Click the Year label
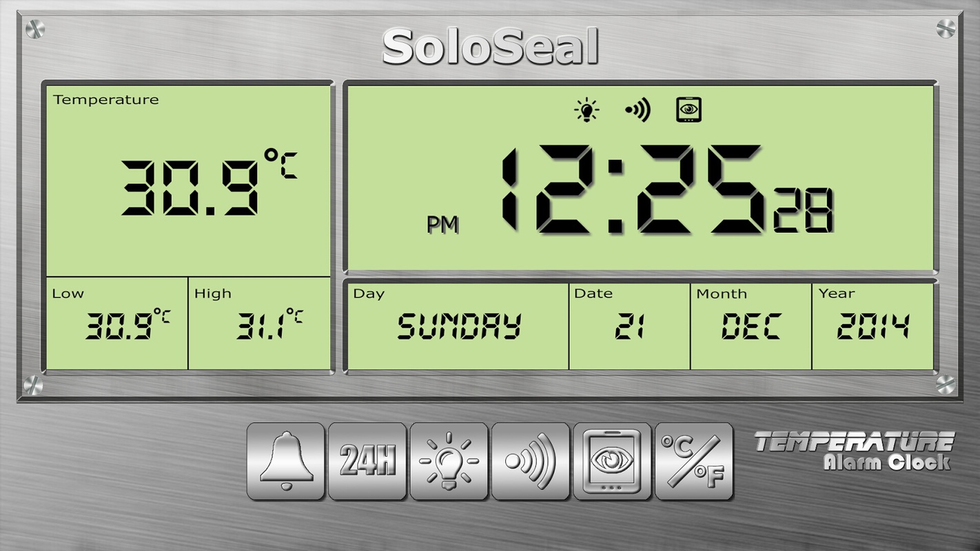The image size is (980, 551). tap(836, 293)
